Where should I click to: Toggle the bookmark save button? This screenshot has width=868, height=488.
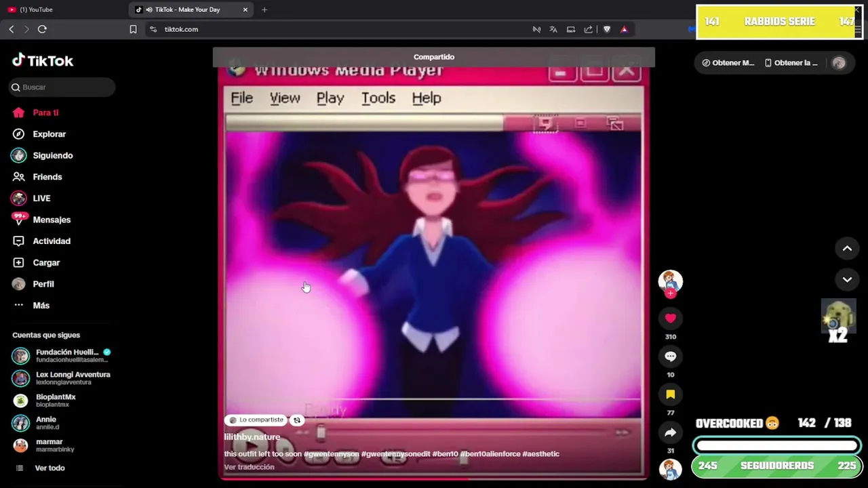click(671, 394)
